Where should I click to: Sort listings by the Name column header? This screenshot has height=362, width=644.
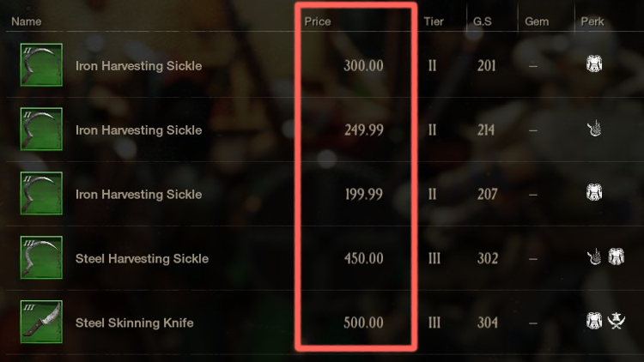coord(26,21)
